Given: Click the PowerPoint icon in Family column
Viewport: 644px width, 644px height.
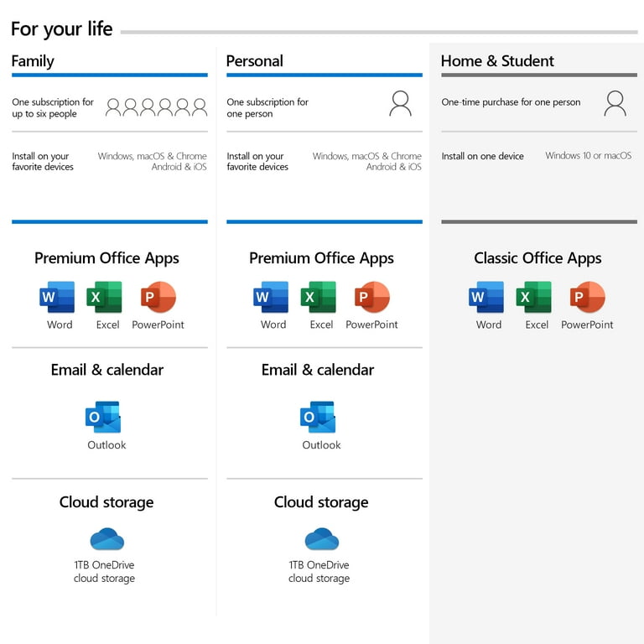Looking at the screenshot, I should click(x=158, y=298).
